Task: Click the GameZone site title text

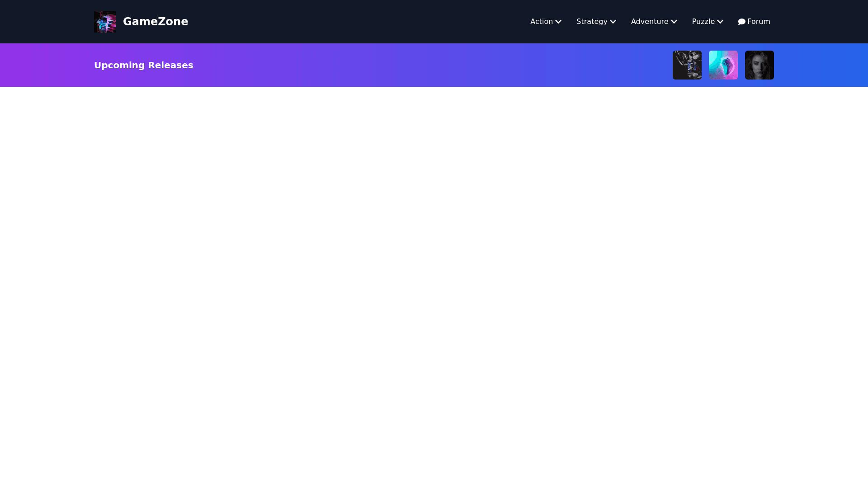Action: (x=155, y=22)
